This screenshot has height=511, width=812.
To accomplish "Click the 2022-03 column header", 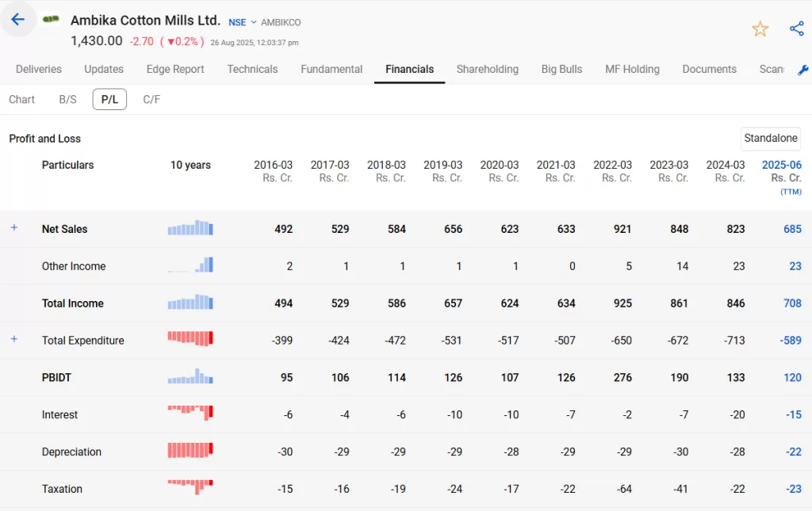I will pyautogui.click(x=613, y=171).
